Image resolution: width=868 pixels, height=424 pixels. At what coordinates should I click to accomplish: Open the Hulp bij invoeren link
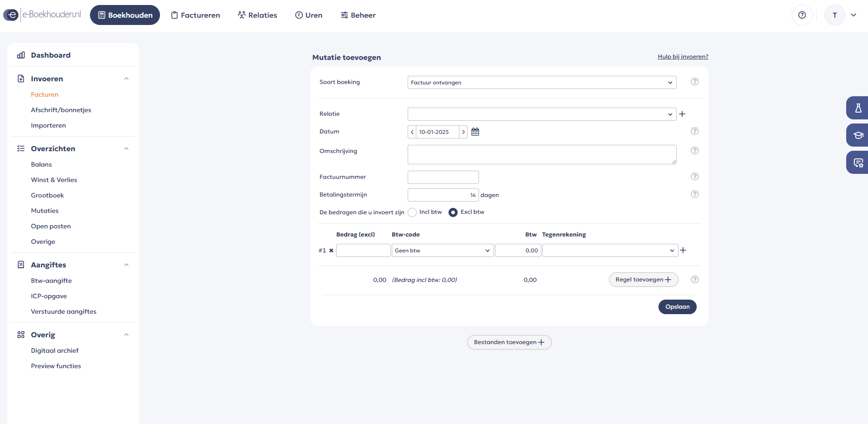683,57
